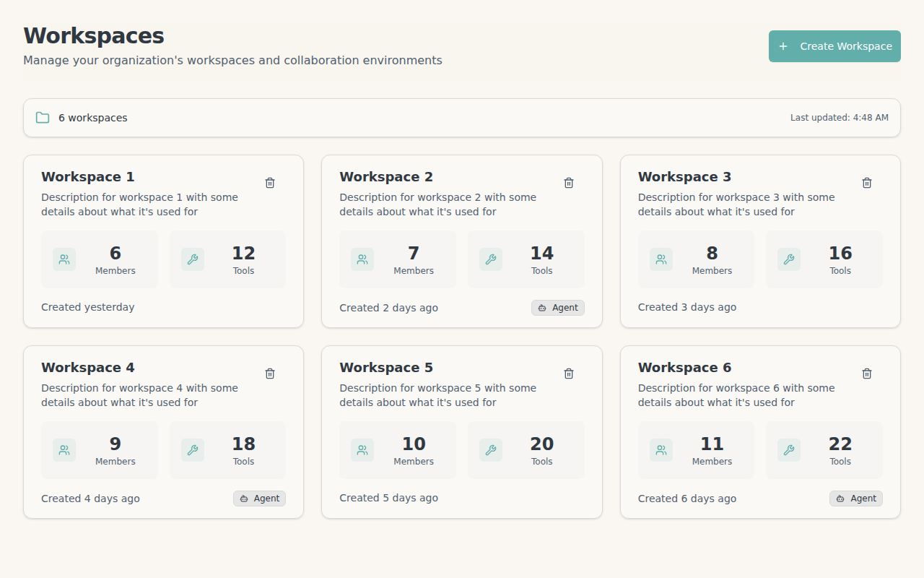This screenshot has height=578, width=924.
Task: Click the plus icon in Create Workspace
Action: [783, 46]
